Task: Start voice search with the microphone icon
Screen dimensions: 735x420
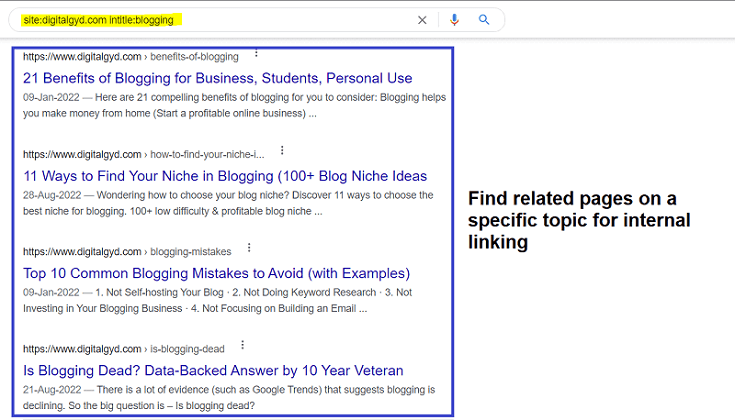Action: pos(454,20)
